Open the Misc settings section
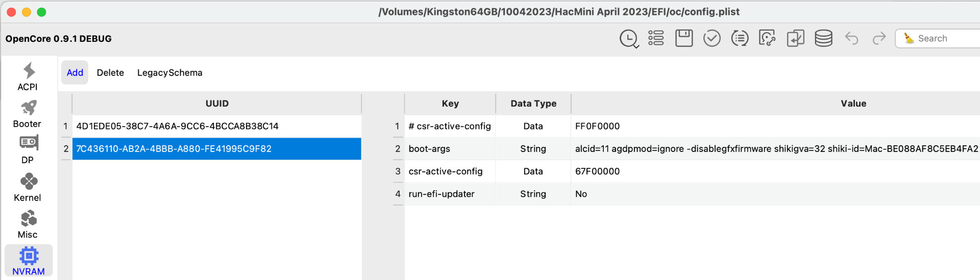This screenshot has width=980, height=280. tap(28, 224)
